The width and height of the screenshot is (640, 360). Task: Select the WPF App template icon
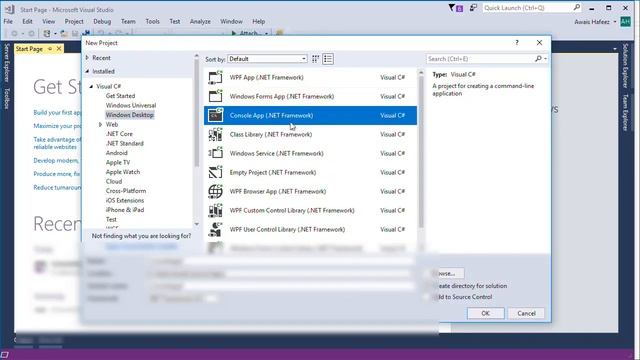pyautogui.click(x=215, y=78)
